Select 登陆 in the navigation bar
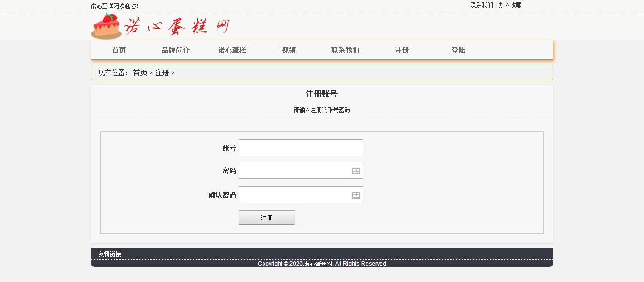 point(459,50)
